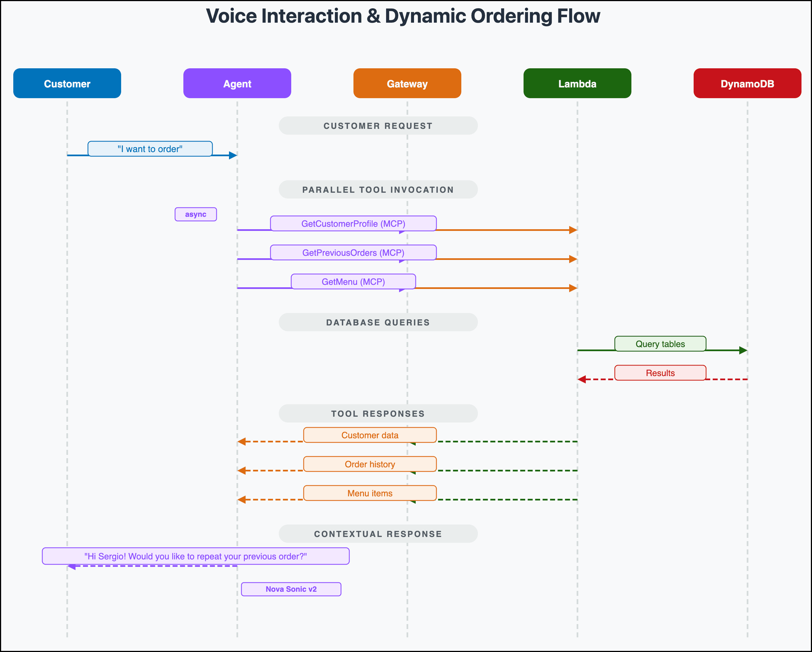The width and height of the screenshot is (812, 652).
Task: Click the DATABASE QUERIES section header
Action: (378, 322)
